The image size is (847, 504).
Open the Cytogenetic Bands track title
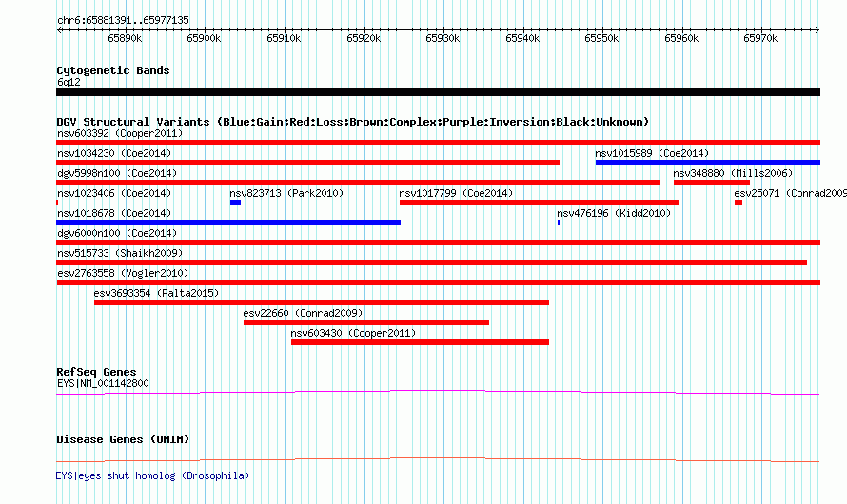coord(113,70)
